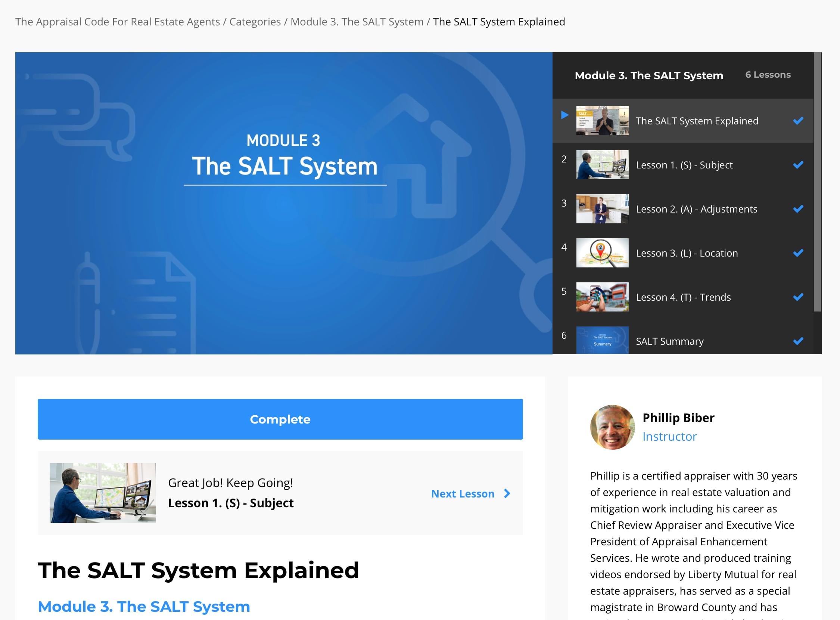Viewport: 840px width, 620px height.
Task: Click checkmark next to SALT Summary
Action: point(798,341)
